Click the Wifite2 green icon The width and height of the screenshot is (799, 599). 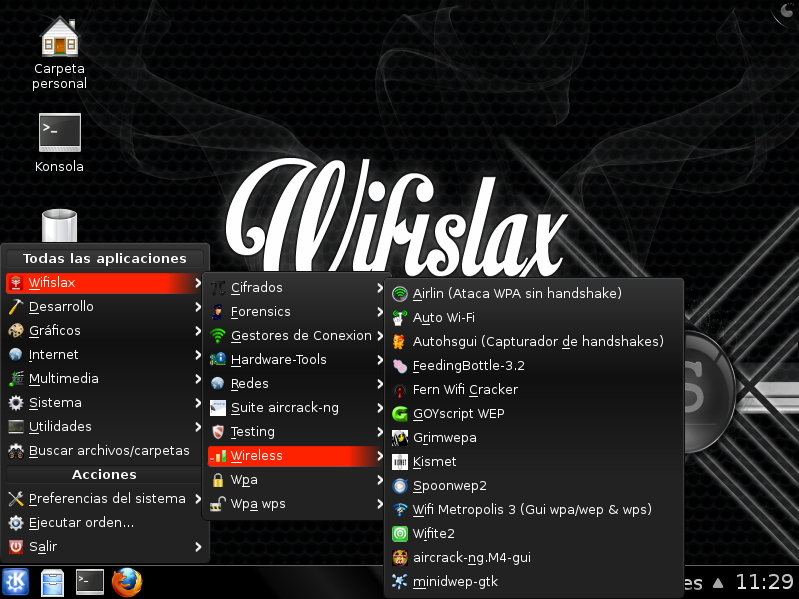click(400, 534)
